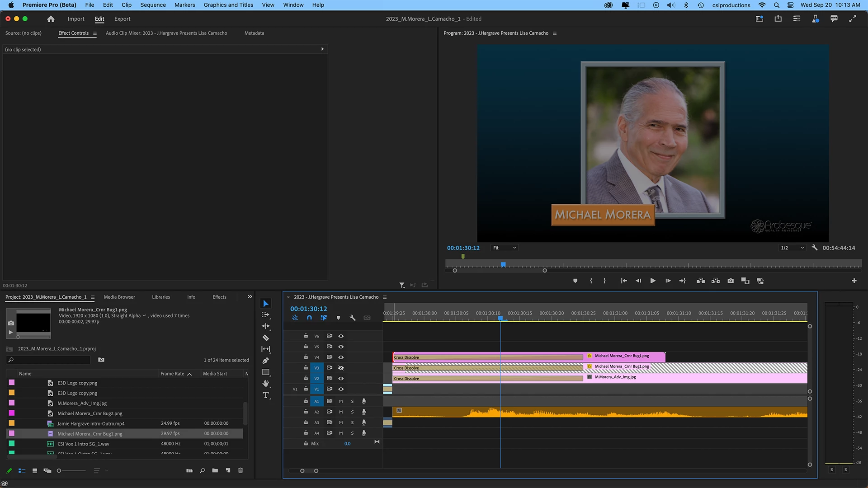Toggle timeline snapping magnet icon
Viewport: 868px width, 488px height.
point(309,318)
